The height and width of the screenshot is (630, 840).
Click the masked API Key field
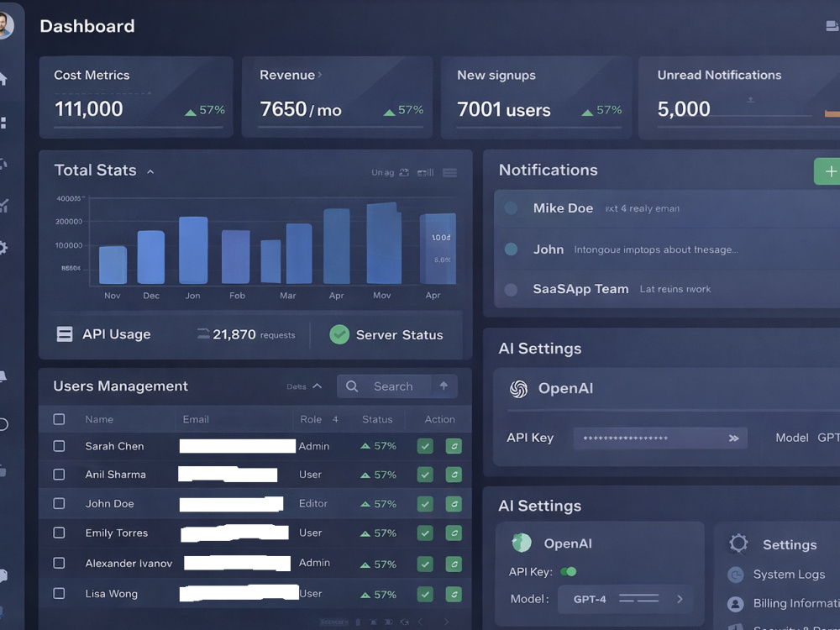[660, 438]
